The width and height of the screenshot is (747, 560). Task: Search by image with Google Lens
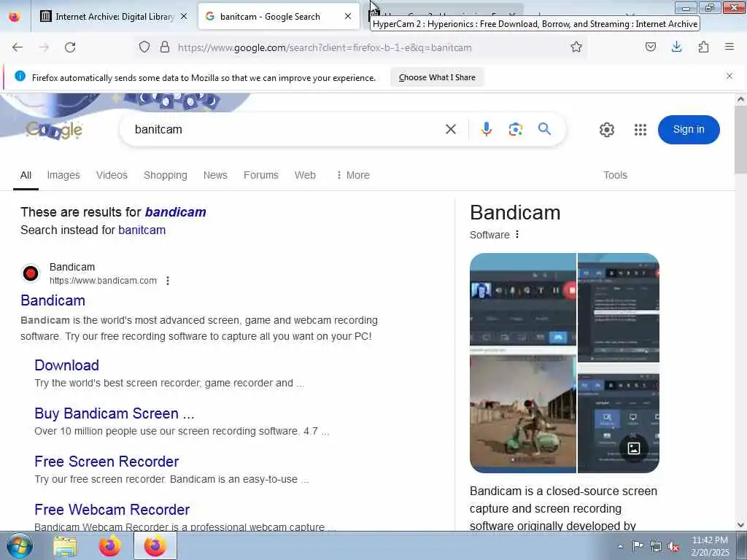516,129
